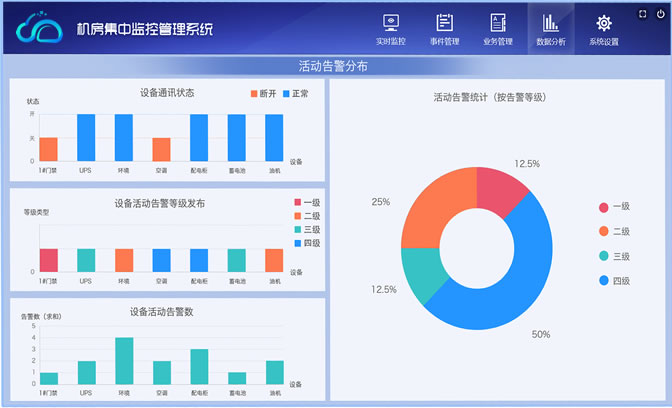Image resolution: width=672 pixels, height=408 pixels.
Task: Click orange 空调 bar in 设备通讯状态
Action: tap(161, 149)
